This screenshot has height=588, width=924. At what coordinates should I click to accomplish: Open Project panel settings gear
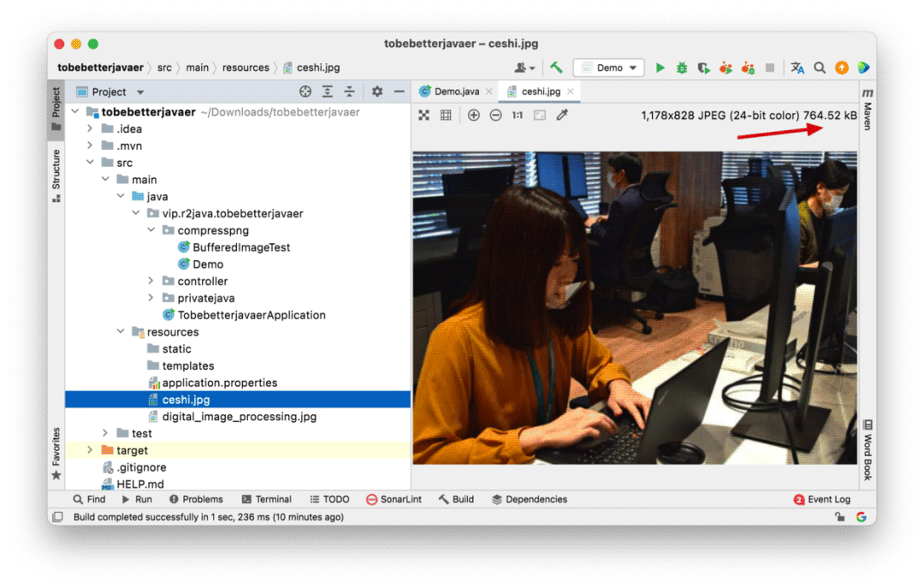pos(377,92)
